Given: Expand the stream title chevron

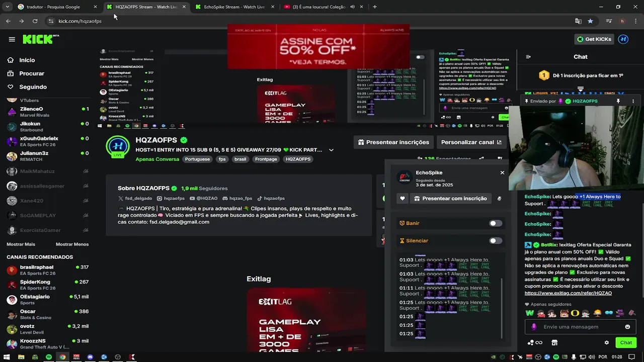Looking at the screenshot, I should [331, 150].
